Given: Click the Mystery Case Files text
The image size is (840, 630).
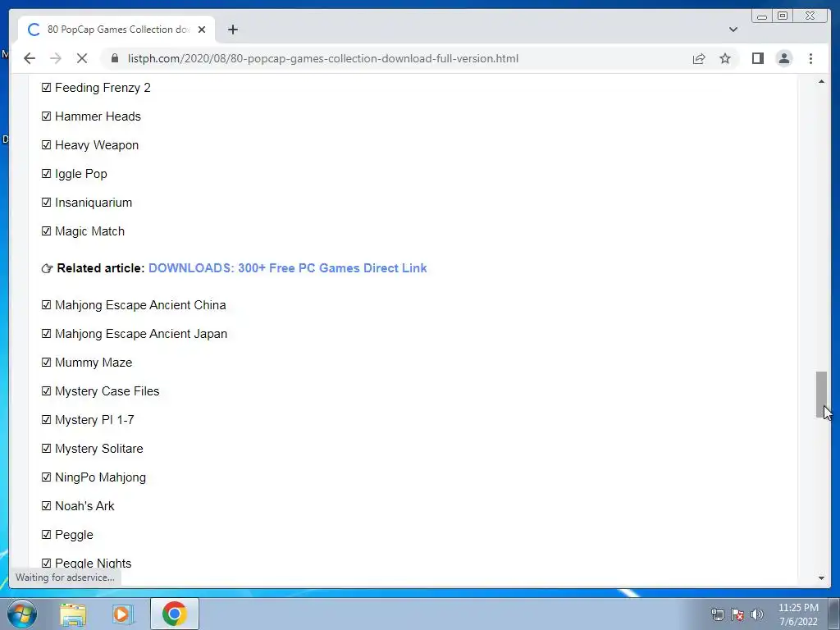Looking at the screenshot, I should point(107,391).
